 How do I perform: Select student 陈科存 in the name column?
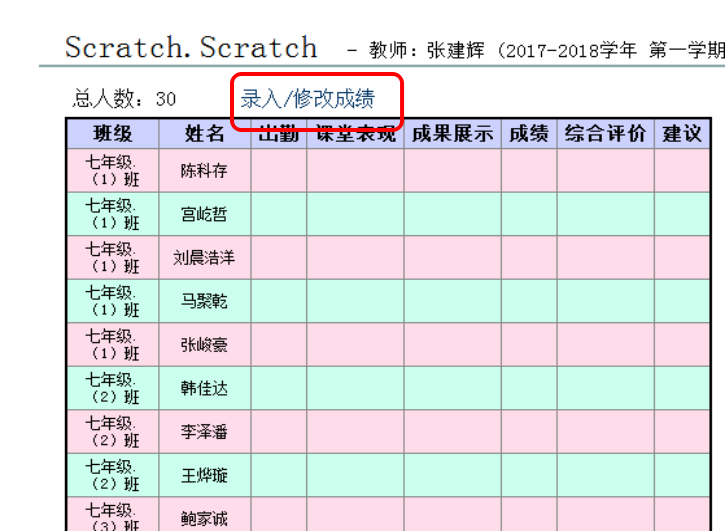click(204, 171)
